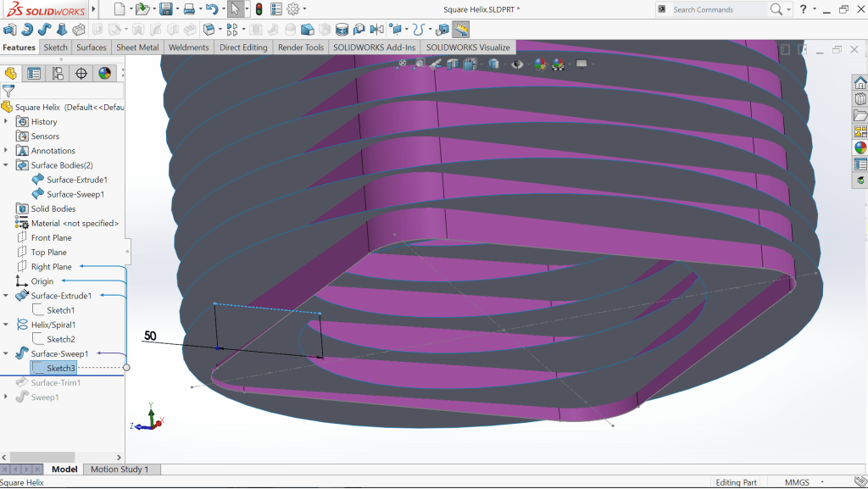Viewport: 868px width, 489px height.
Task: Select the New document icon
Action: point(119,9)
